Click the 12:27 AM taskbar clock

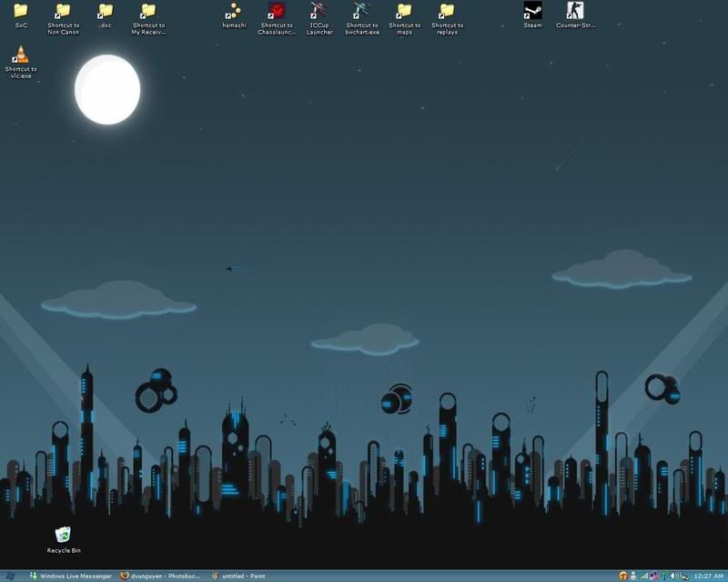(x=709, y=576)
